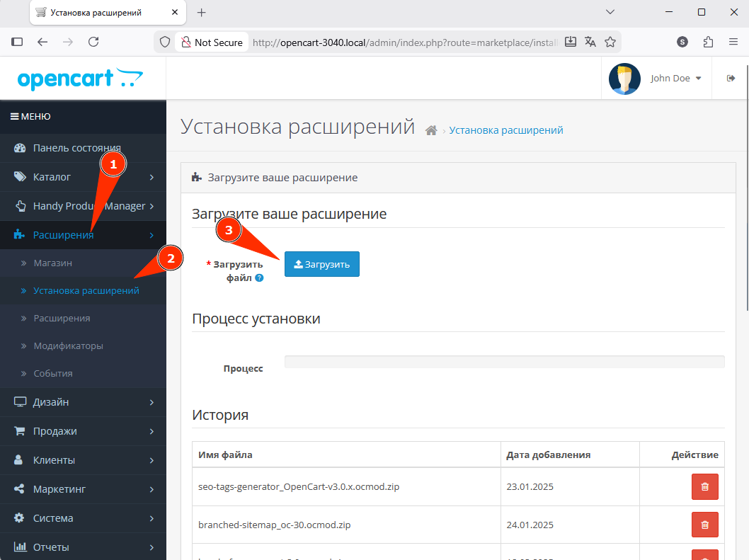Close the Установка расширений browser tab
Image resolution: width=749 pixels, height=560 pixels.
[x=175, y=13]
